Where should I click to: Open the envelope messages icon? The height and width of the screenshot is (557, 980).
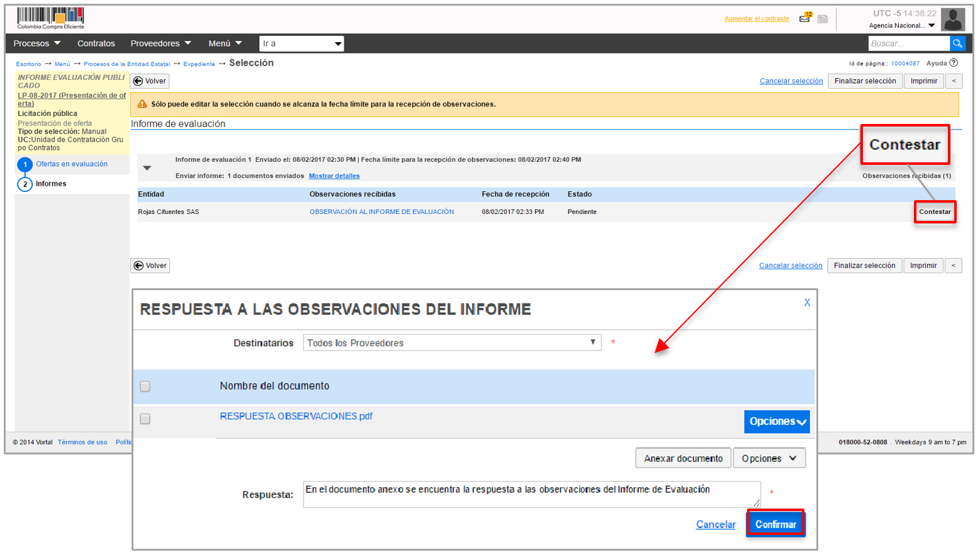[804, 18]
